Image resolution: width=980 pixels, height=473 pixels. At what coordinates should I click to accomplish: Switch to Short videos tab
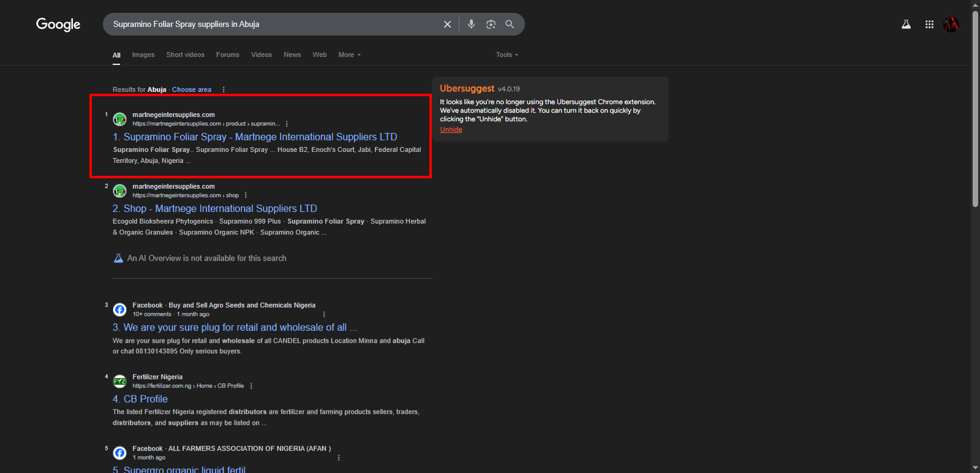(x=186, y=55)
